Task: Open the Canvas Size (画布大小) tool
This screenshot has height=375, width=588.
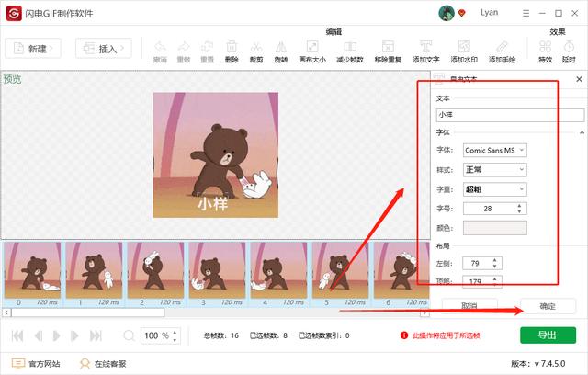Action: (312, 47)
